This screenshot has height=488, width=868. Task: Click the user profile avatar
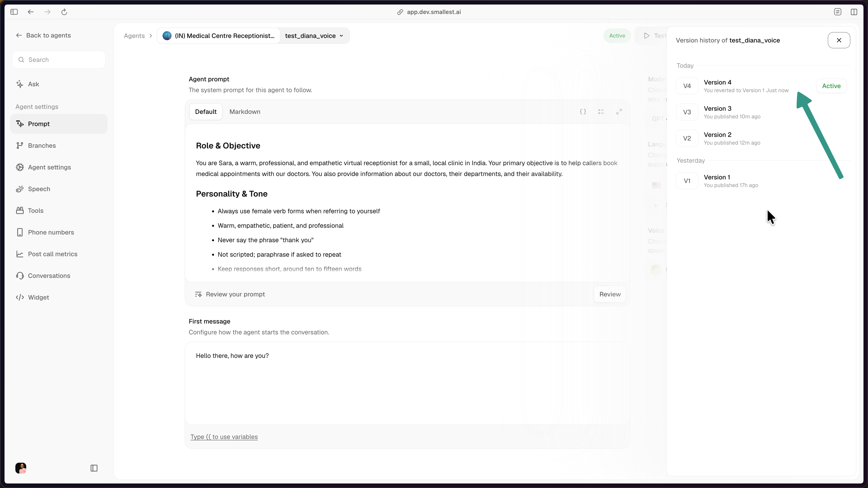[21, 468]
